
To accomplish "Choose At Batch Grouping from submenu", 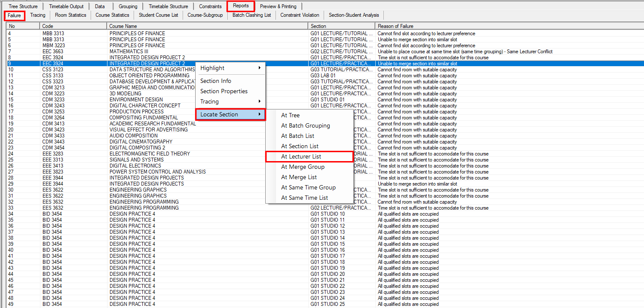I will pyautogui.click(x=310, y=125).
